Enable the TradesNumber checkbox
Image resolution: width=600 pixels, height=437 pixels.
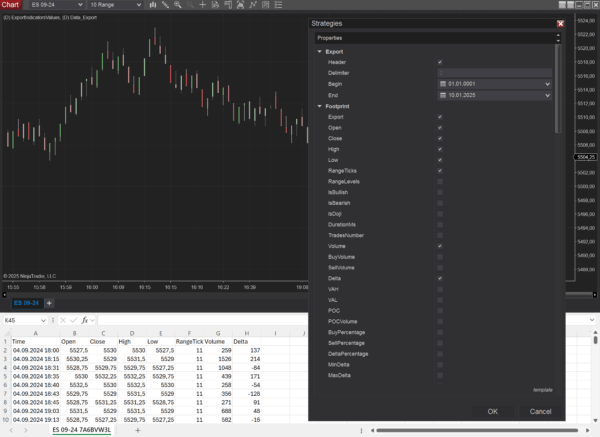[x=440, y=235]
